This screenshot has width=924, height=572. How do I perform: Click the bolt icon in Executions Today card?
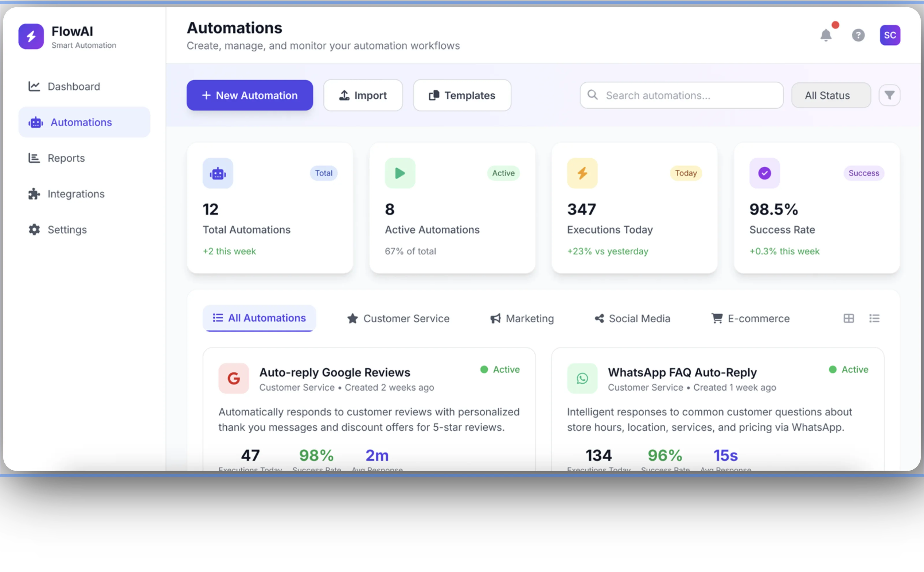[582, 173]
